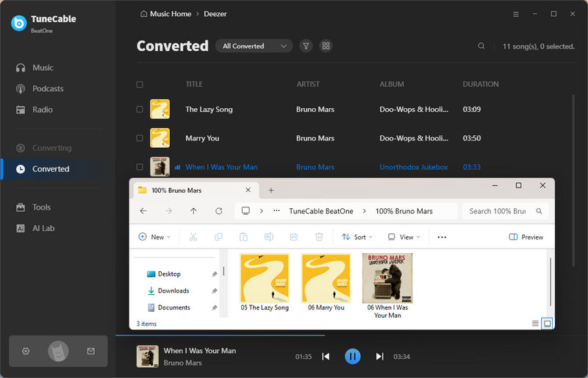Check When I Was Your Man checkbox
Viewport: 588px width, 378px height.
(140, 167)
